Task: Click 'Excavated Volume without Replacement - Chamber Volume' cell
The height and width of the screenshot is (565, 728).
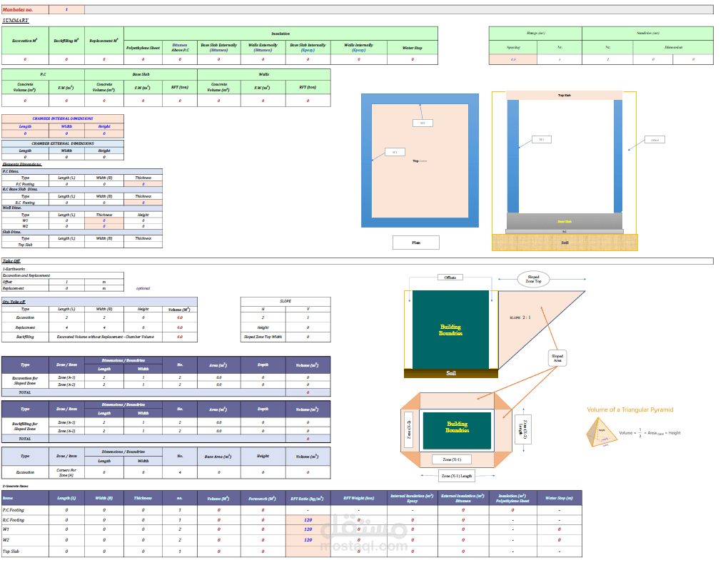Action: (x=106, y=337)
